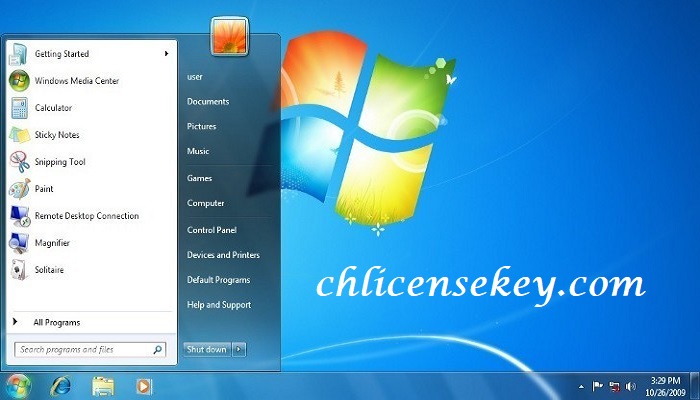Open Help and Support
Viewport: 700px width, 400px height.
219,305
